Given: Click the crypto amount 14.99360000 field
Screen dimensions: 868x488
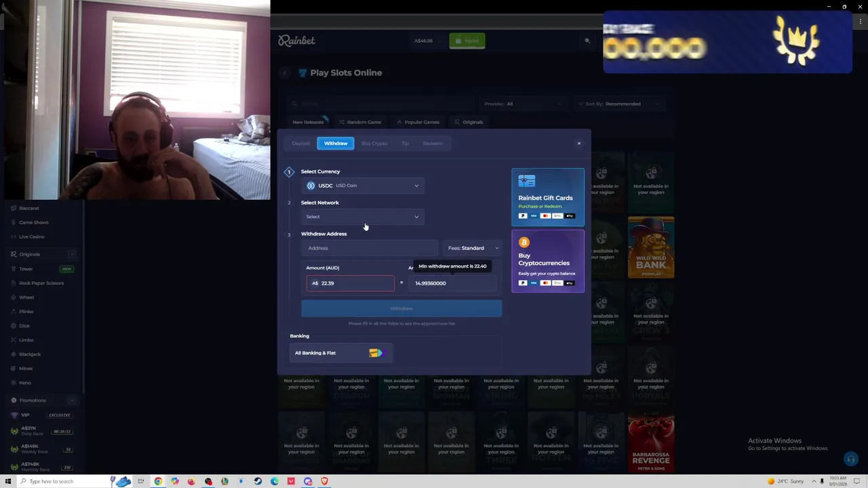Looking at the screenshot, I should [x=454, y=283].
